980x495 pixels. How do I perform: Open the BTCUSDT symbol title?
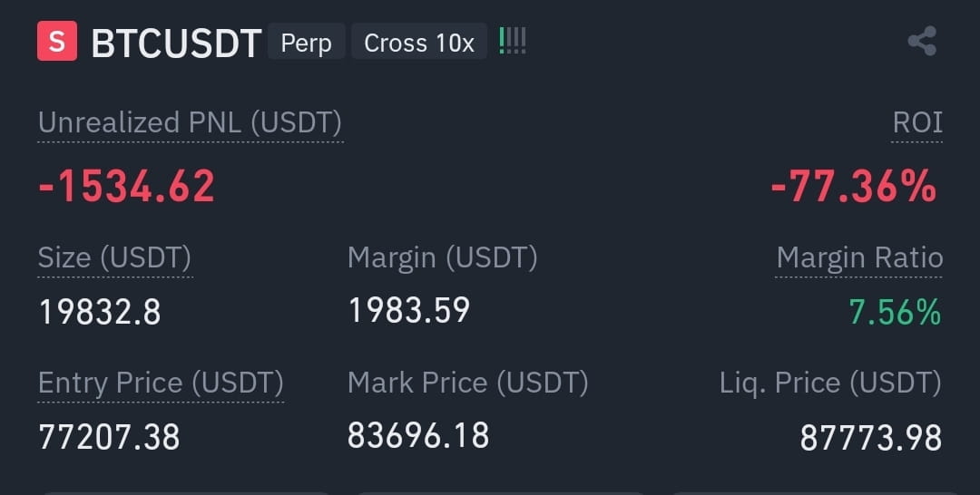coord(176,44)
